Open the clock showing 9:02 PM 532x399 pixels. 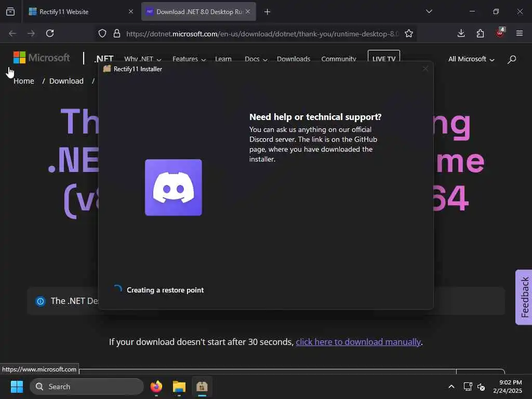point(507,387)
